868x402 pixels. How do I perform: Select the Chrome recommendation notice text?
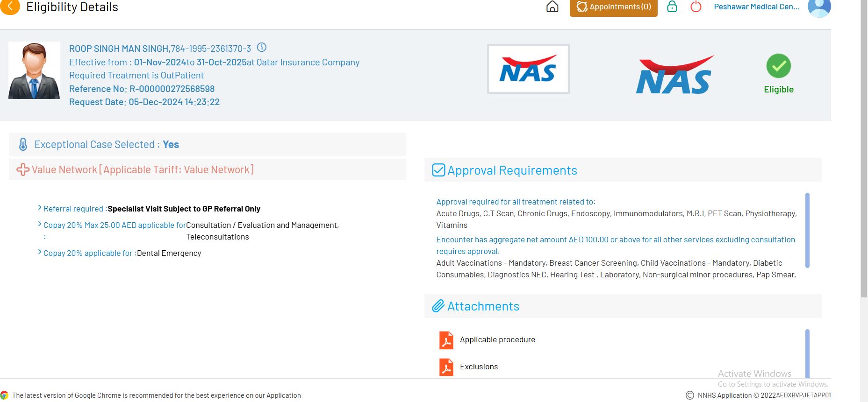coord(157,395)
